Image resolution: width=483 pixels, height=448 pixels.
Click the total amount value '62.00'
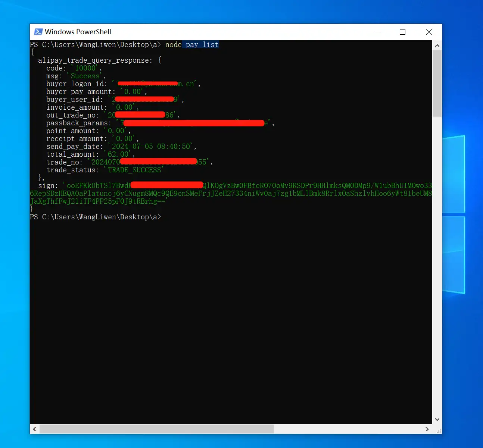pos(118,154)
